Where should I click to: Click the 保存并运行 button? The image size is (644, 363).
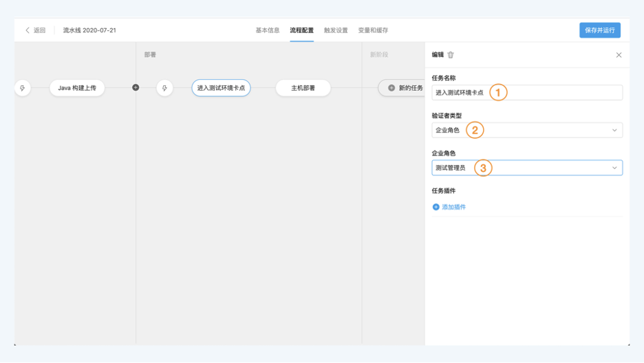[600, 30]
